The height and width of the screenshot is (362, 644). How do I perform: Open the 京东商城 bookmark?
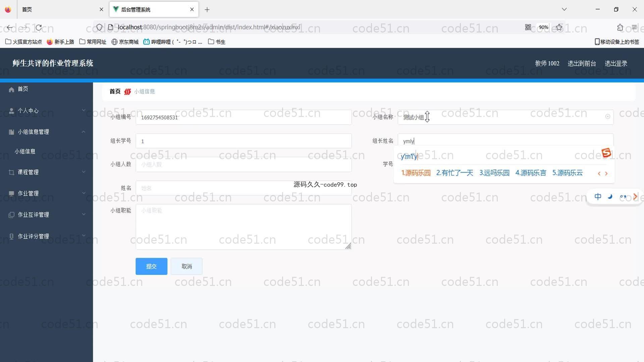coord(125,42)
